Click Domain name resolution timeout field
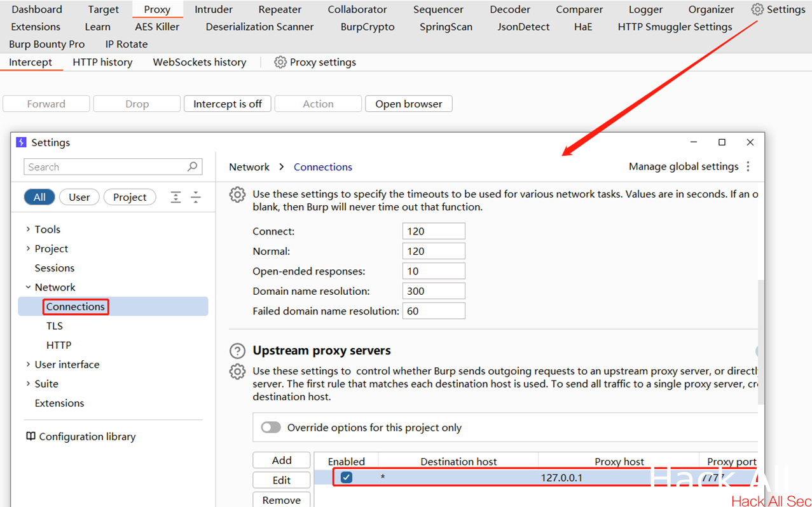 tap(434, 291)
